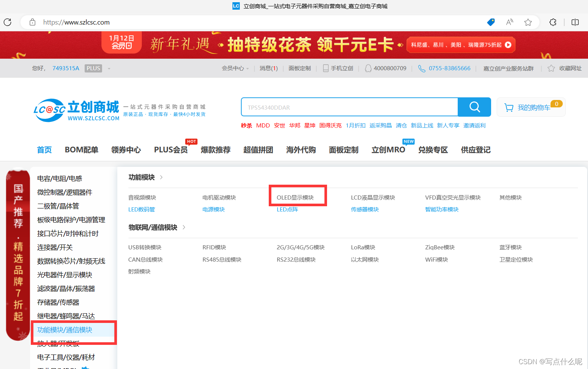This screenshot has height=369, width=588.
Task: Expand the account dropdown arrow beside PLUS
Action: [x=109, y=68]
